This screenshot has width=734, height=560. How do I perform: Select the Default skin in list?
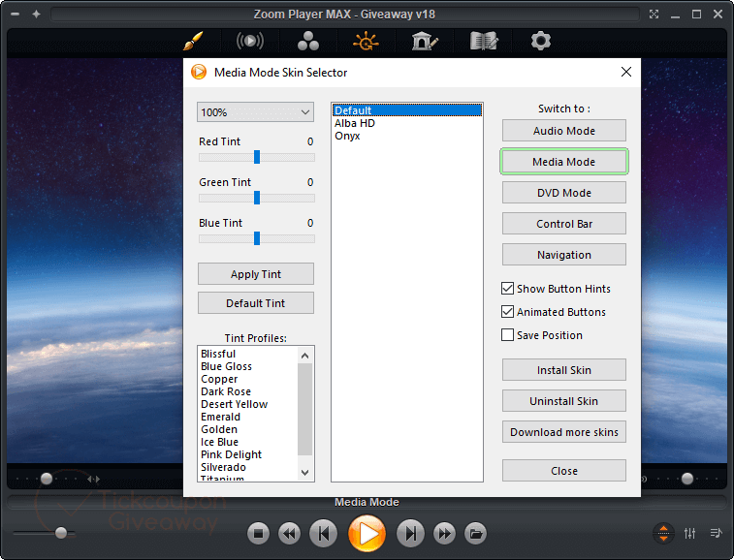tap(407, 110)
